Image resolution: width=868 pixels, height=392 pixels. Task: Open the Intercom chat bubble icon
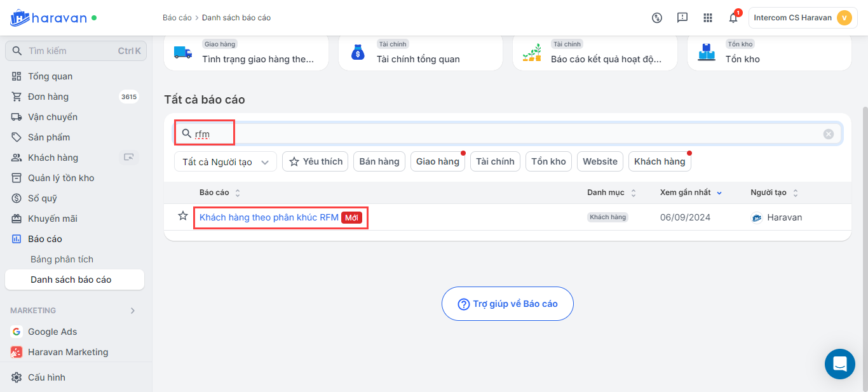[839, 364]
